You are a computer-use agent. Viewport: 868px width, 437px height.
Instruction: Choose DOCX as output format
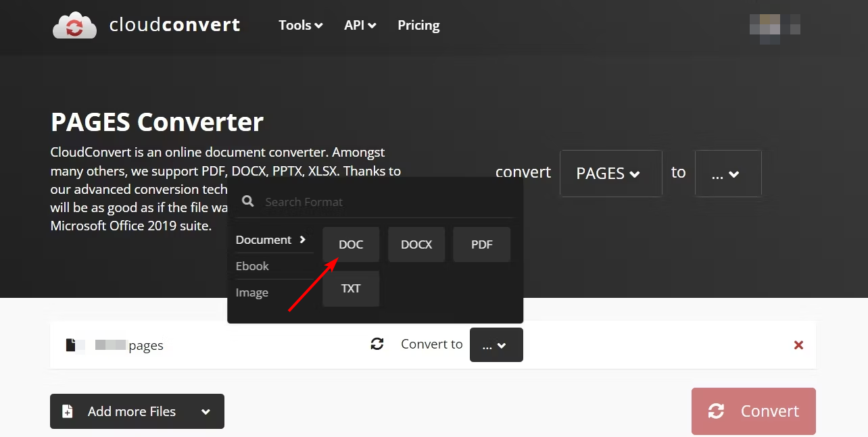coord(416,245)
